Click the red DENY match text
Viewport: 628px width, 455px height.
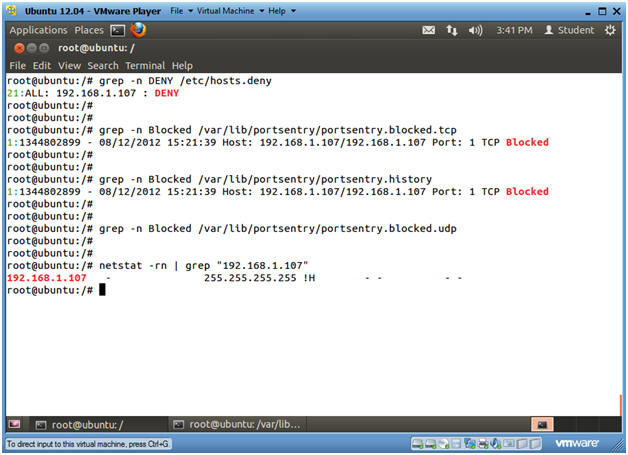tap(167, 93)
